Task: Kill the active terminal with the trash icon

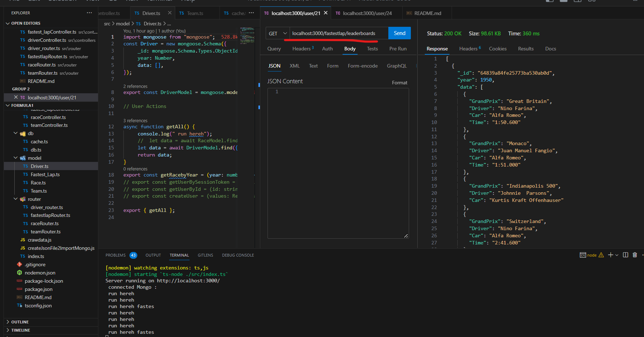Action: pyautogui.click(x=635, y=255)
